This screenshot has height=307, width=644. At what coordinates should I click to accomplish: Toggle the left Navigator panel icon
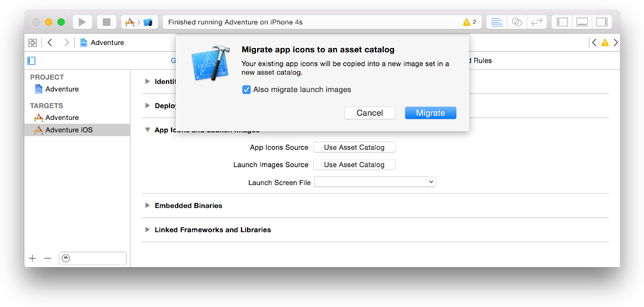click(562, 22)
